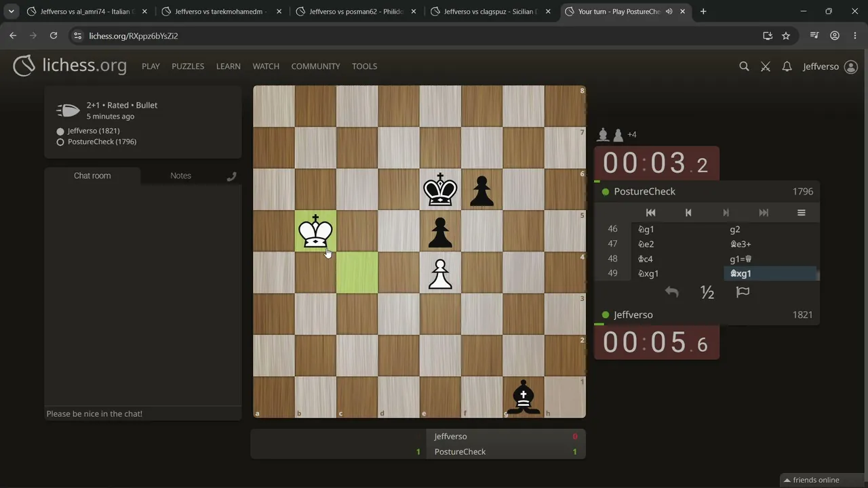Install the lichess app from the address bar

(768, 36)
